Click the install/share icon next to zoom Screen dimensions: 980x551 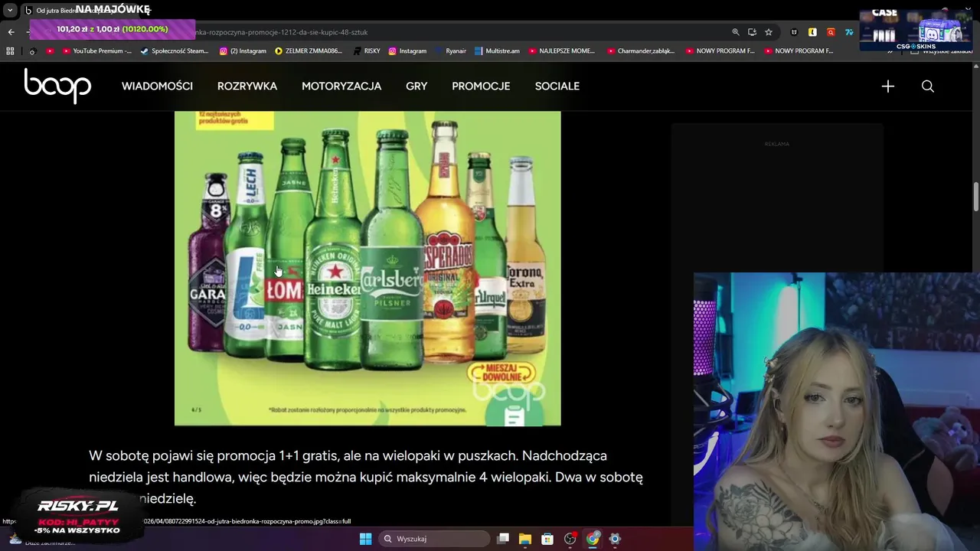click(752, 32)
